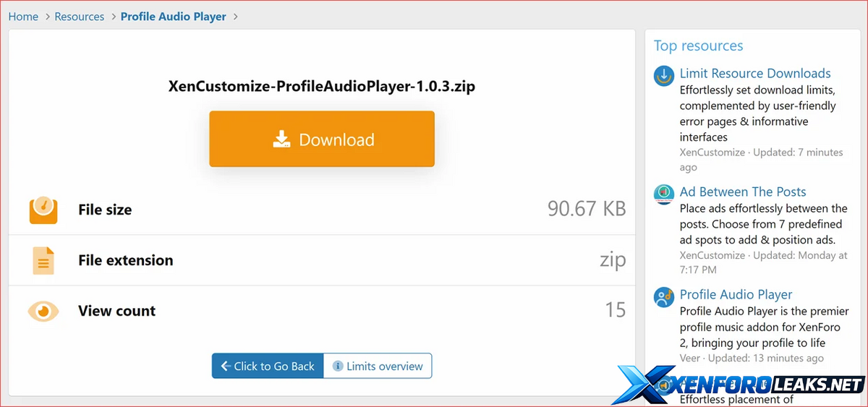Screen dimensions: 868x407
Task: Click the info icon beside Limits overview
Action: tap(337, 367)
